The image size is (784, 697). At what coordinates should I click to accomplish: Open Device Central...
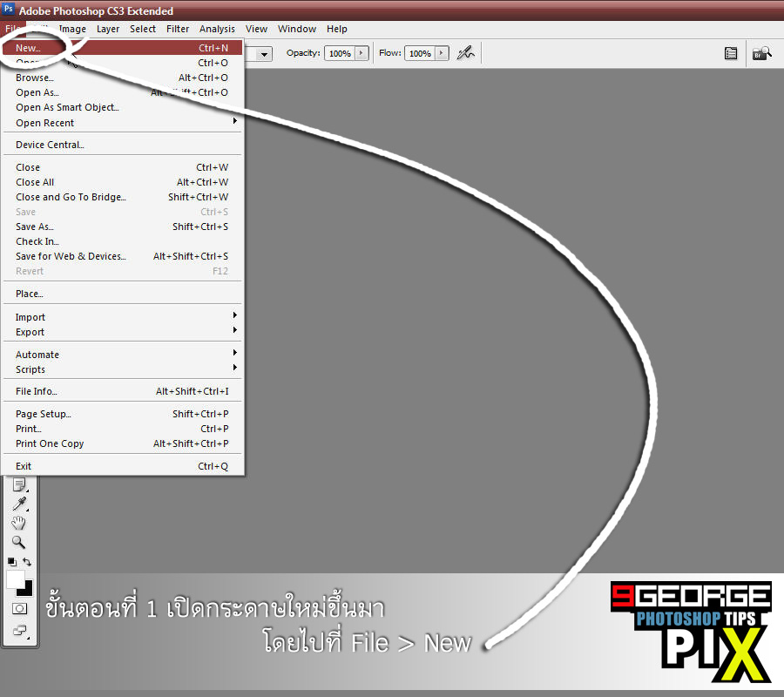click(x=123, y=145)
